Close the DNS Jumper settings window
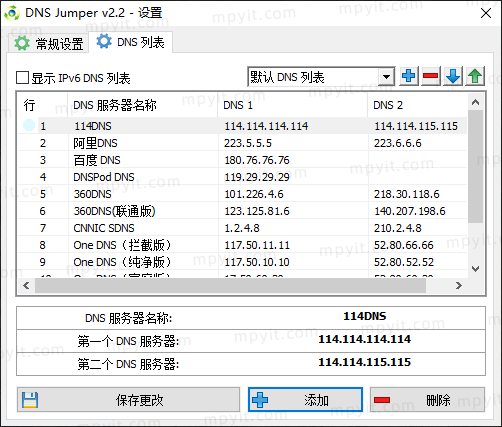Image resolution: width=502 pixels, height=427 pixels. (486, 13)
